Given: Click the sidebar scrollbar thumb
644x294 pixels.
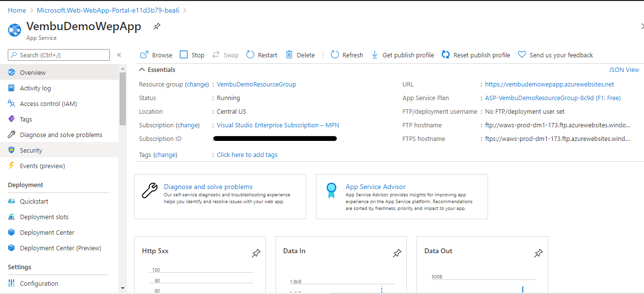Looking at the screenshot, I should pyautogui.click(x=122, y=99).
